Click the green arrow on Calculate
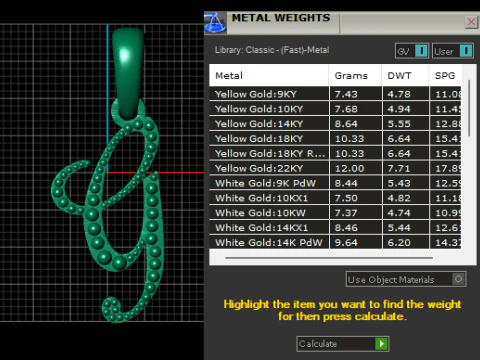 (x=382, y=344)
